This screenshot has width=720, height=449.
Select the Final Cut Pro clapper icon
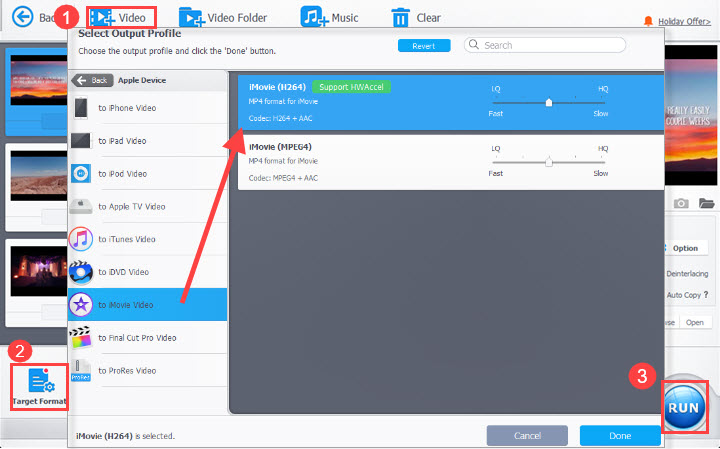coord(81,337)
